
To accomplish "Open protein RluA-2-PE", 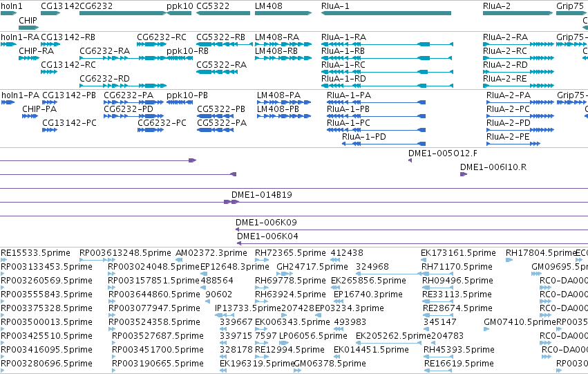I will click(508, 137).
